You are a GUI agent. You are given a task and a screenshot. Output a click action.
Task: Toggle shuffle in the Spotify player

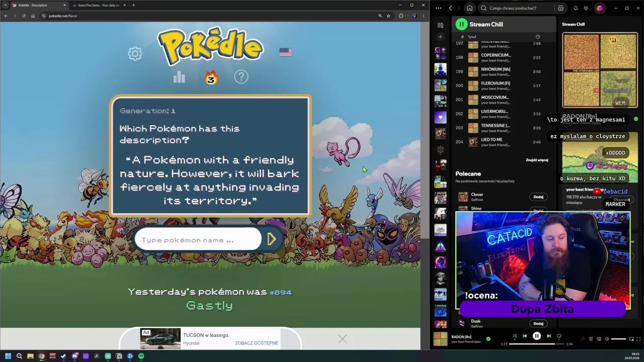[514, 336]
